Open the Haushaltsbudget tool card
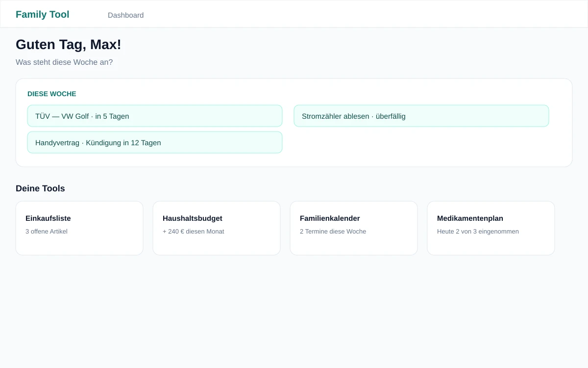Image resolution: width=588 pixels, height=368 pixels. (217, 228)
